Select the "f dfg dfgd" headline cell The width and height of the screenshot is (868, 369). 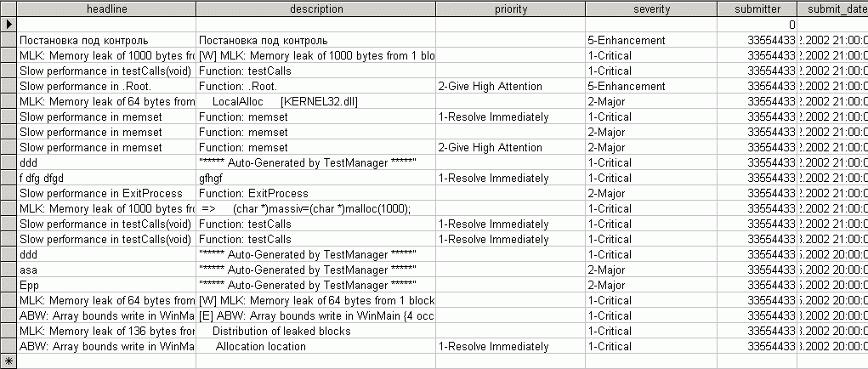pyautogui.click(x=106, y=178)
